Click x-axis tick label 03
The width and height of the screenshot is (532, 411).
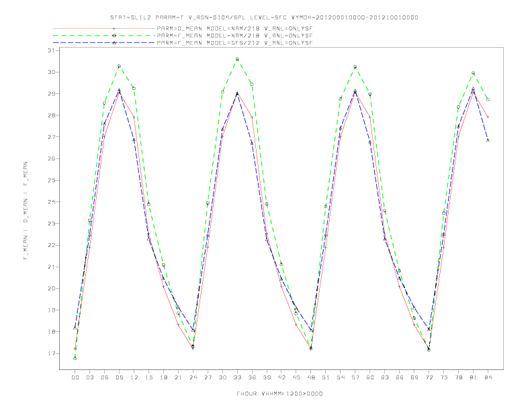click(89, 377)
